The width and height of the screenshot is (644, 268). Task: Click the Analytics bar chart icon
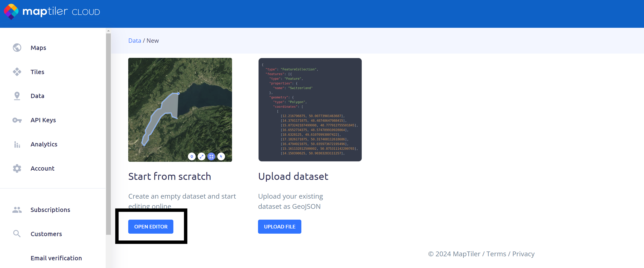(x=17, y=144)
